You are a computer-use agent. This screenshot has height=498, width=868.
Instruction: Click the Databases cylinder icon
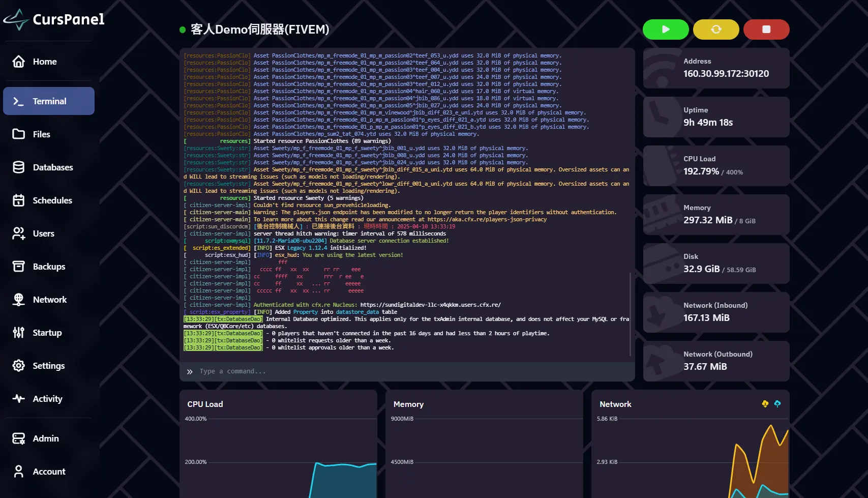[19, 167]
